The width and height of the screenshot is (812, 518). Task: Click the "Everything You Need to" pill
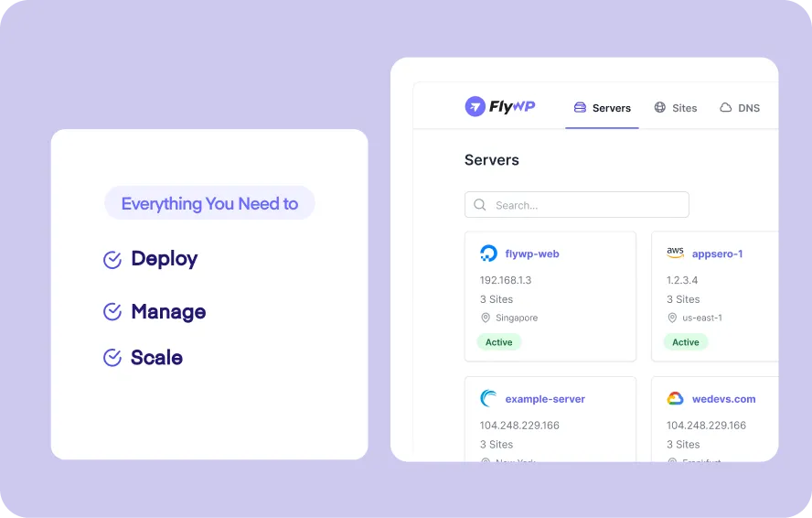(x=209, y=203)
